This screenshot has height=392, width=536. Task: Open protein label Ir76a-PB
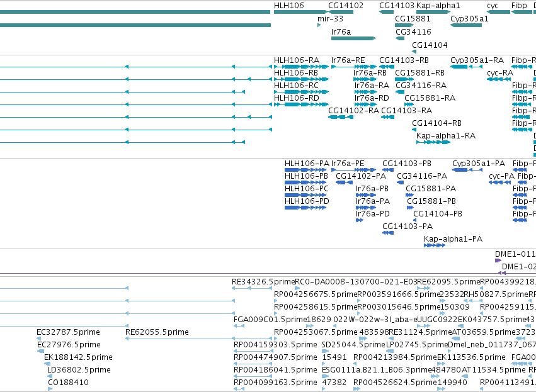tap(372, 189)
